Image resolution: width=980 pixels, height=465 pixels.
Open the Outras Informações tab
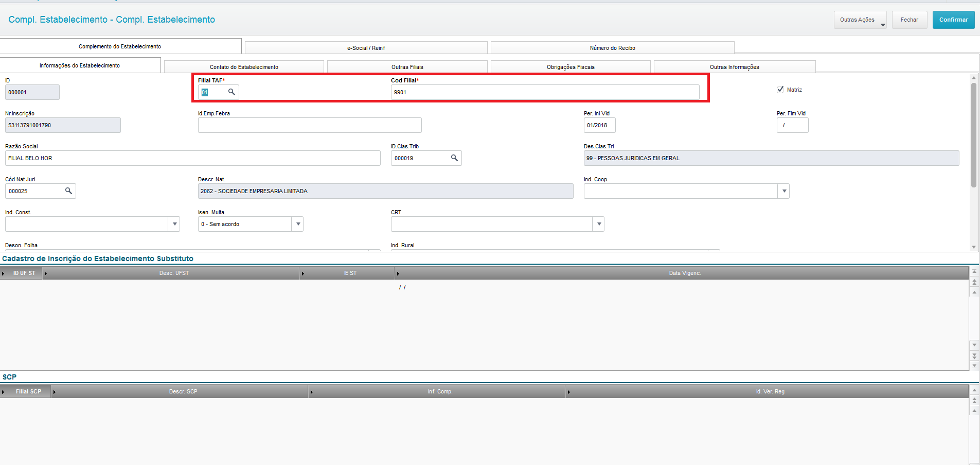click(x=734, y=67)
